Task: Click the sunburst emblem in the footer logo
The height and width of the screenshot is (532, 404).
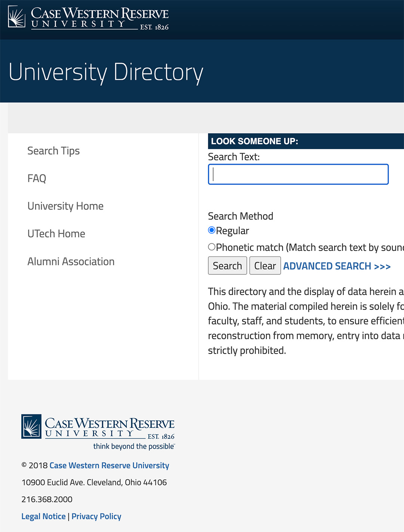Action: [31, 426]
